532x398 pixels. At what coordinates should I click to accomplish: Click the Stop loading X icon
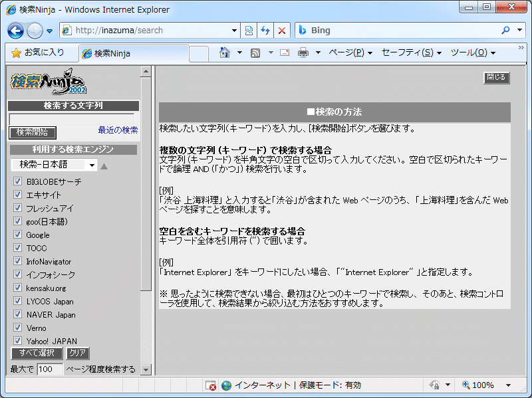282,31
